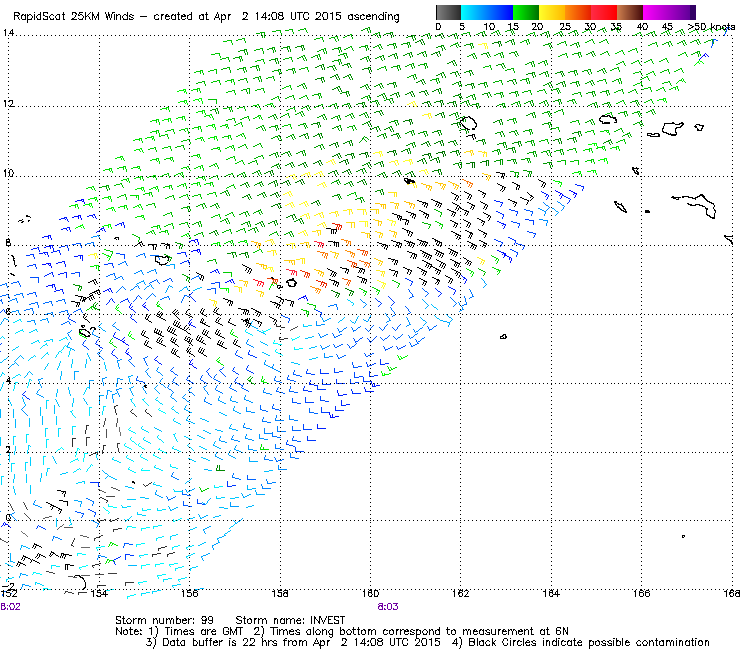This screenshot has height=650, width=740.
Task: Click the 'Storm number: 99' text
Action: pos(164,620)
